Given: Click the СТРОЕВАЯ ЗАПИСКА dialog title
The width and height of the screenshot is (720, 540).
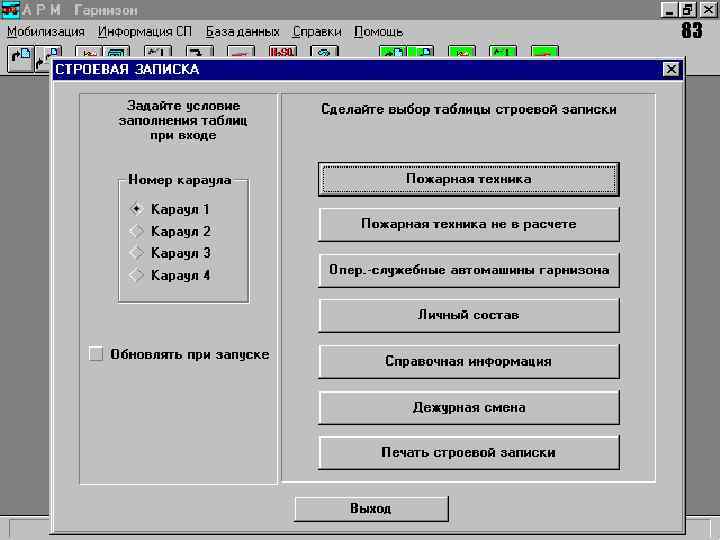Looking at the screenshot, I should 127,69.
